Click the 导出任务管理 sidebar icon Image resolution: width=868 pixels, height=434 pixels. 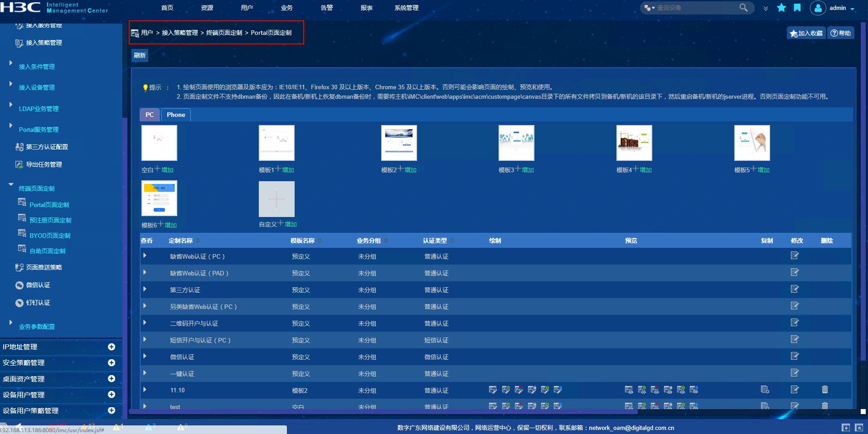coord(19,164)
